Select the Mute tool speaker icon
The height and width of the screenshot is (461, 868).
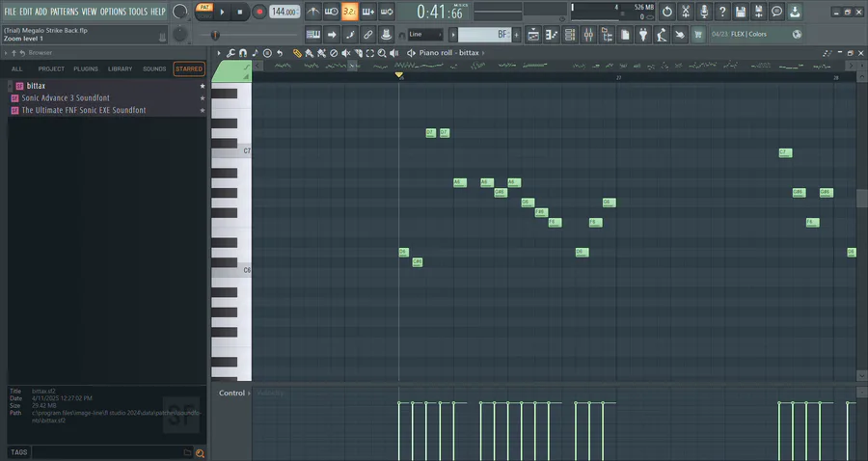(346, 53)
